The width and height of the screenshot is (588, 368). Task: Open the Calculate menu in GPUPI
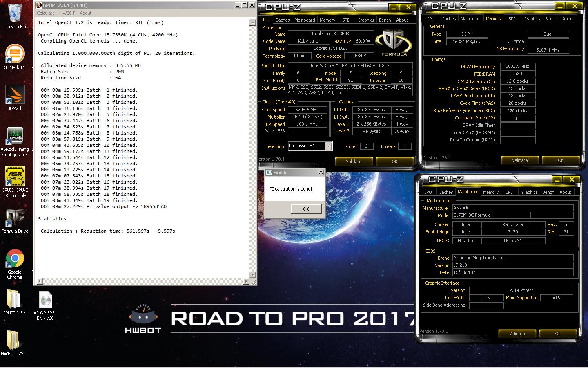(46, 13)
